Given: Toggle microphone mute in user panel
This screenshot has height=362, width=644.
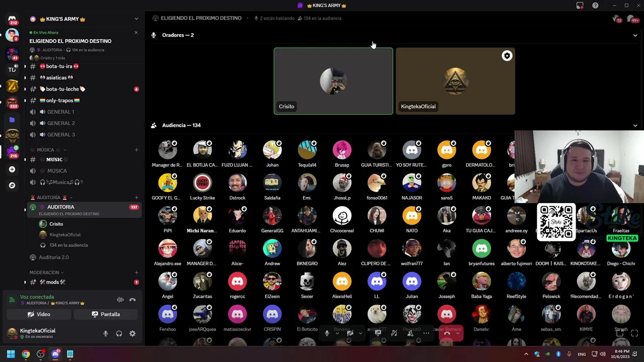Looking at the screenshot, I should (106, 333).
